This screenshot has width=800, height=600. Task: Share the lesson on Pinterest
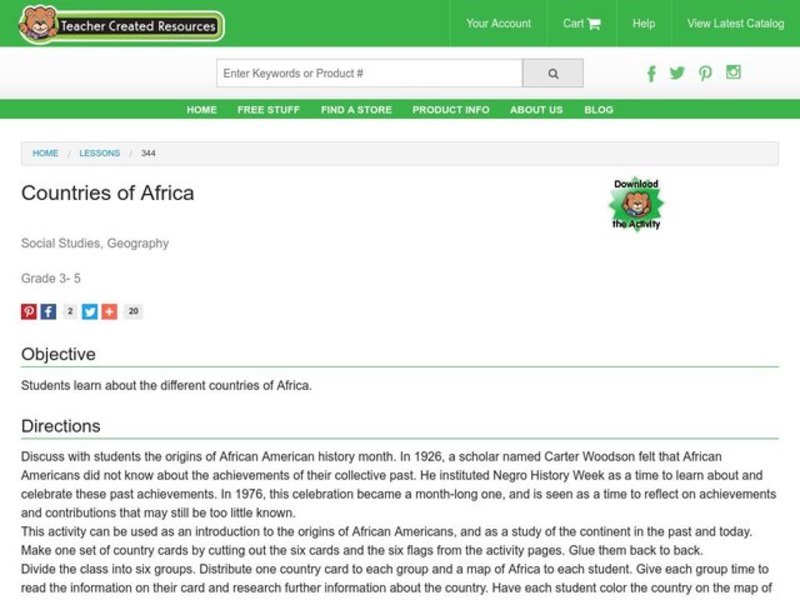(27, 311)
